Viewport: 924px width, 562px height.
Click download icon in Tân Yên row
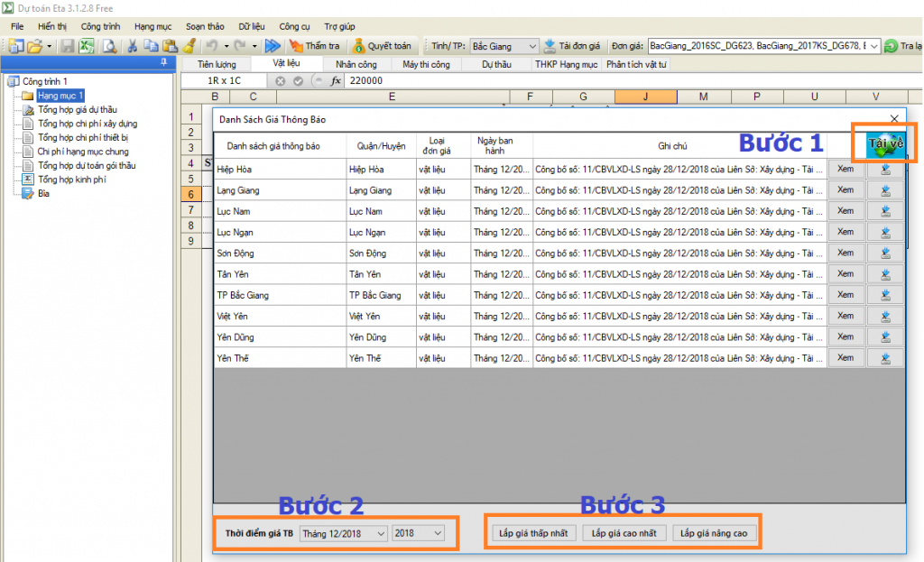pyautogui.click(x=885, y=274)
